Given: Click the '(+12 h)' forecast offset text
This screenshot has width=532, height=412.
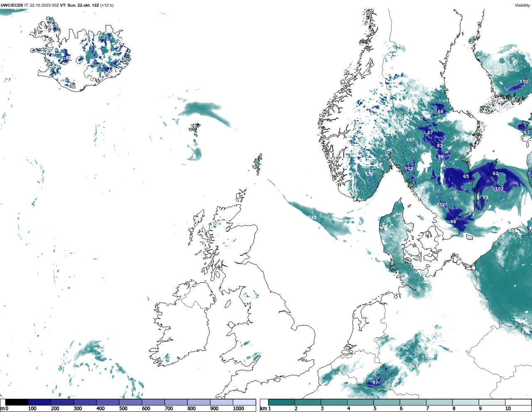Looking at the screenshot, I should [x=107, y=5].
